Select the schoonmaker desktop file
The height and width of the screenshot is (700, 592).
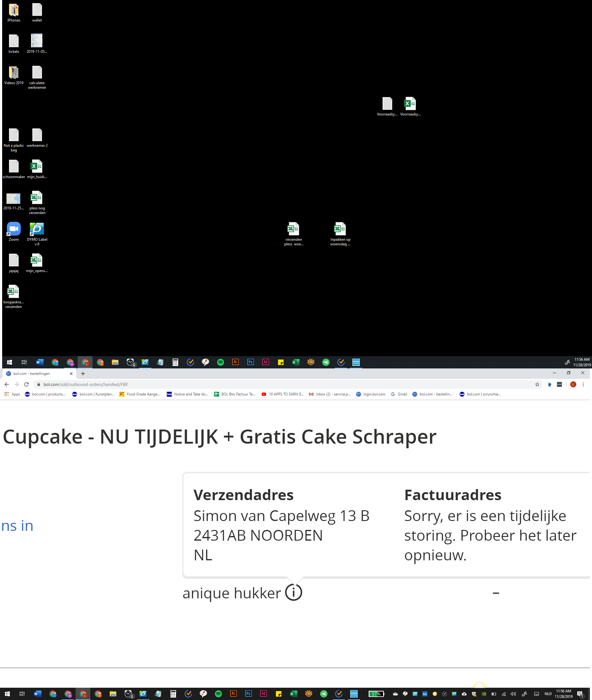[14, 169]
